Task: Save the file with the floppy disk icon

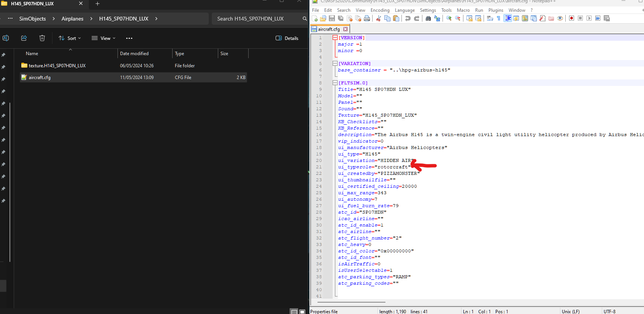Action: click(x=332, y=18)
